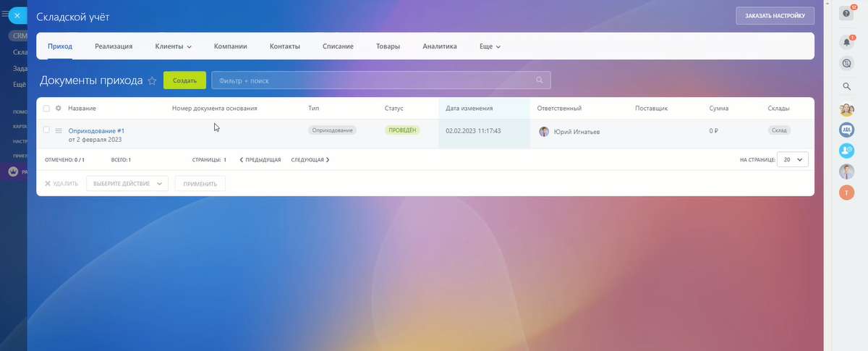The image size is (868, 351).
Task: Click the 0 ₽ sum cell
Action: (x=714, y=131)
